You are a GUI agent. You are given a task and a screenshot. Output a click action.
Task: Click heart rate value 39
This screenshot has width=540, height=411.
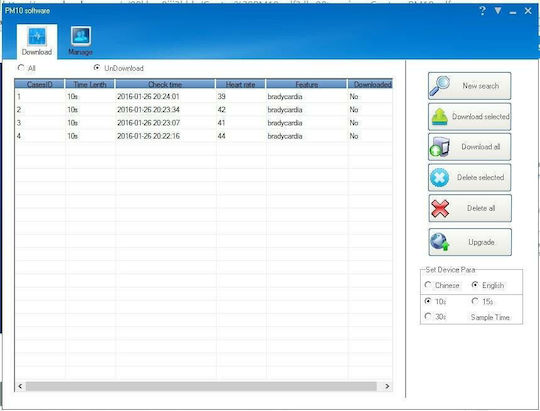[x=221, y=96]
